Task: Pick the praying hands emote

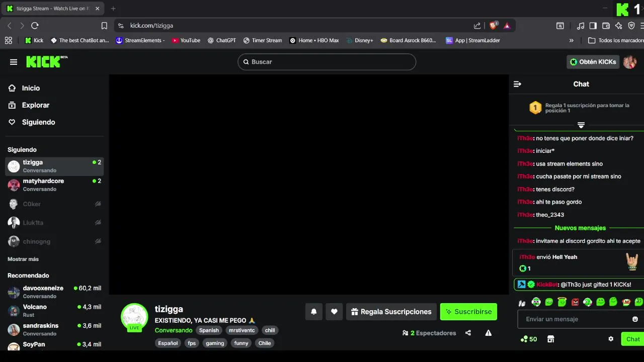Action: click(x=522, y=303)
